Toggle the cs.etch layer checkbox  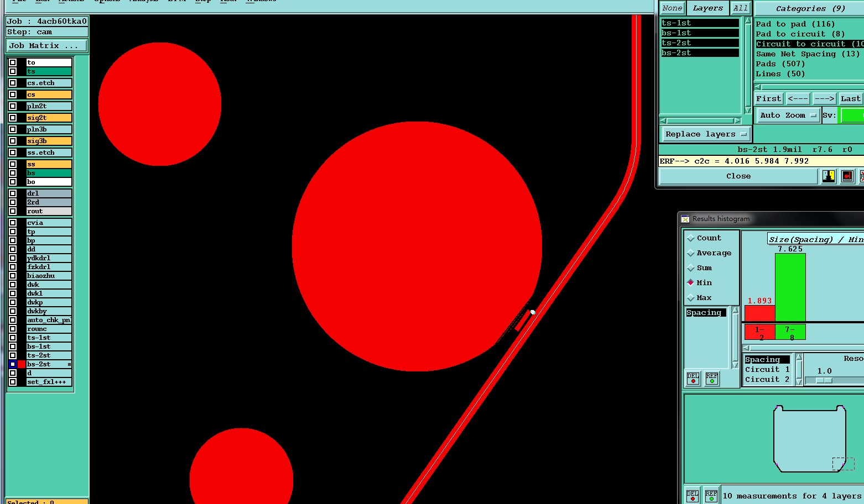click(x=13, y=83)
